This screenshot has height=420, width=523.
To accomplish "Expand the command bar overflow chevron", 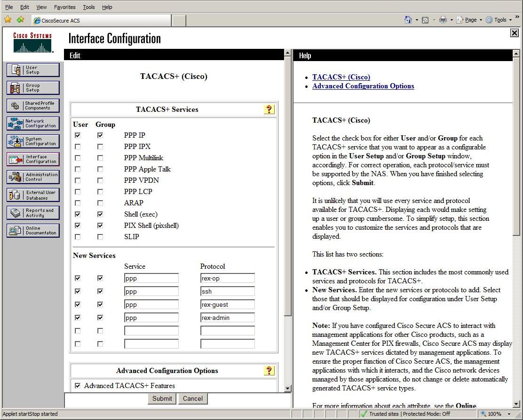I will coord(517,16).
